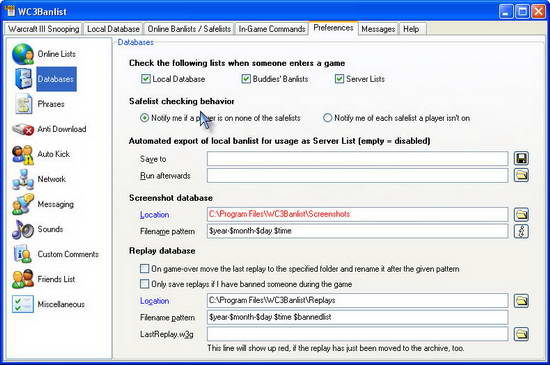Image resolution: width=550 pixels, height=365 pixels.
Task: Enable 'On game-over move the last replay' checkbox
Action: tap(144, 269)
